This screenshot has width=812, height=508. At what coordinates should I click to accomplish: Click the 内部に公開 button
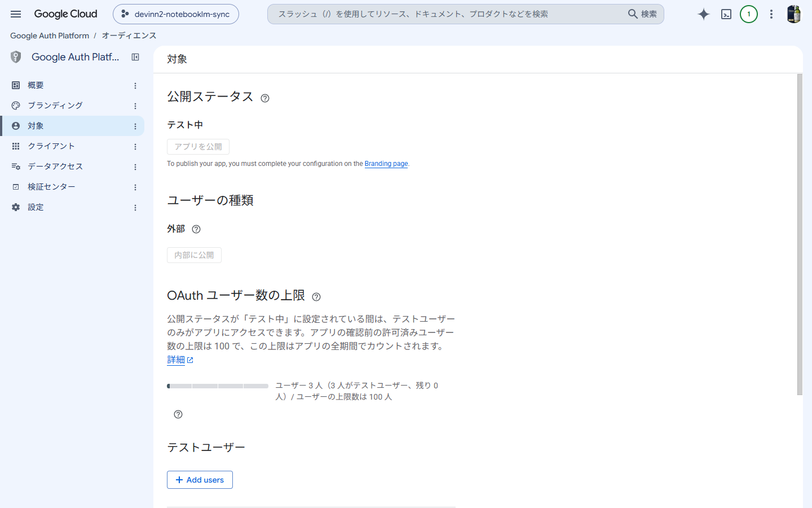pyautogui.click(x=194, y=255)
